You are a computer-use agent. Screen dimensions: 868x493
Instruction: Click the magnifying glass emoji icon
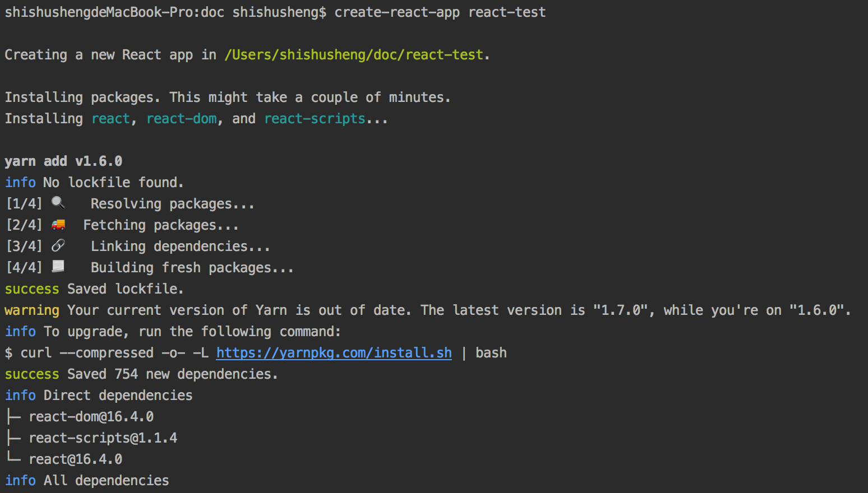tap(58, 203)
